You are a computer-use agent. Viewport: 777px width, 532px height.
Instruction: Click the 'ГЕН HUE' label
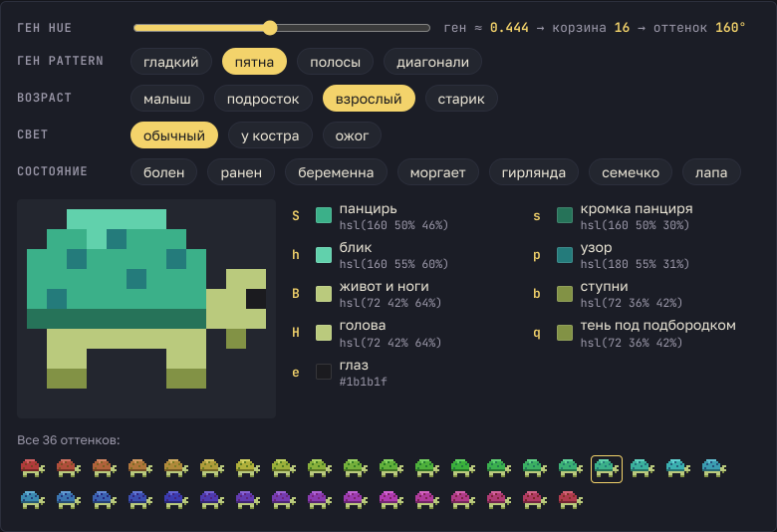(45, 28)
